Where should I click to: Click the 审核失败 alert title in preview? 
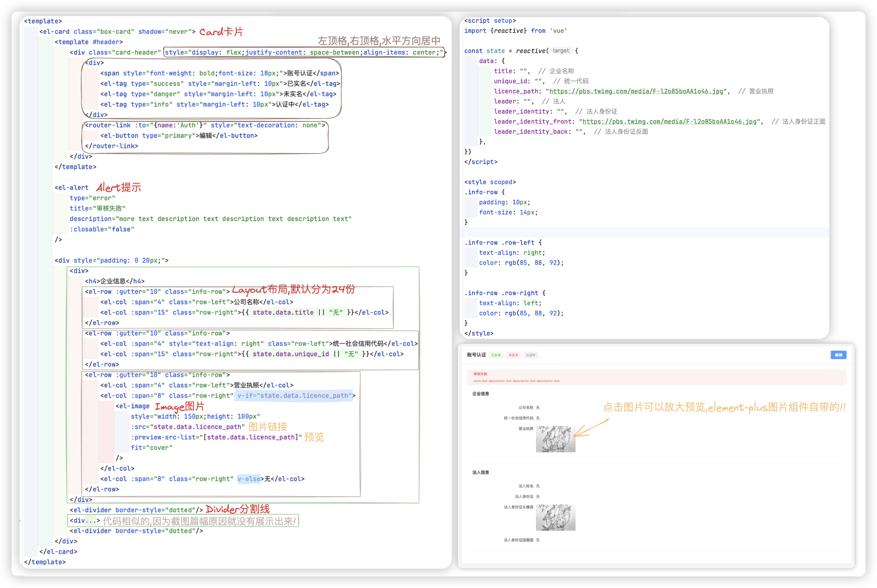coord(480,374)
